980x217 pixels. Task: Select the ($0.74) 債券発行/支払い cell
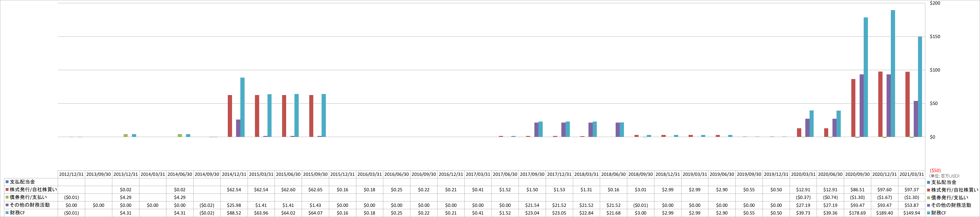[x=830, y=198]
